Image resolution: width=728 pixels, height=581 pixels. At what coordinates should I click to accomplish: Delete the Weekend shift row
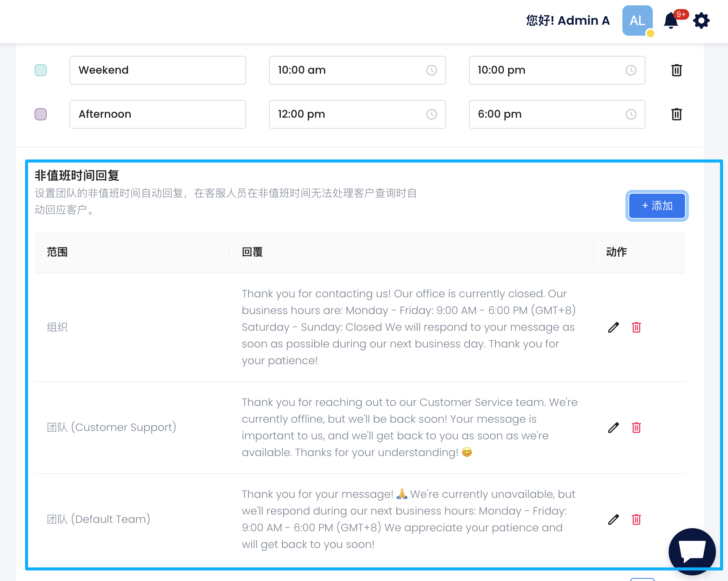tap(676, 70)
